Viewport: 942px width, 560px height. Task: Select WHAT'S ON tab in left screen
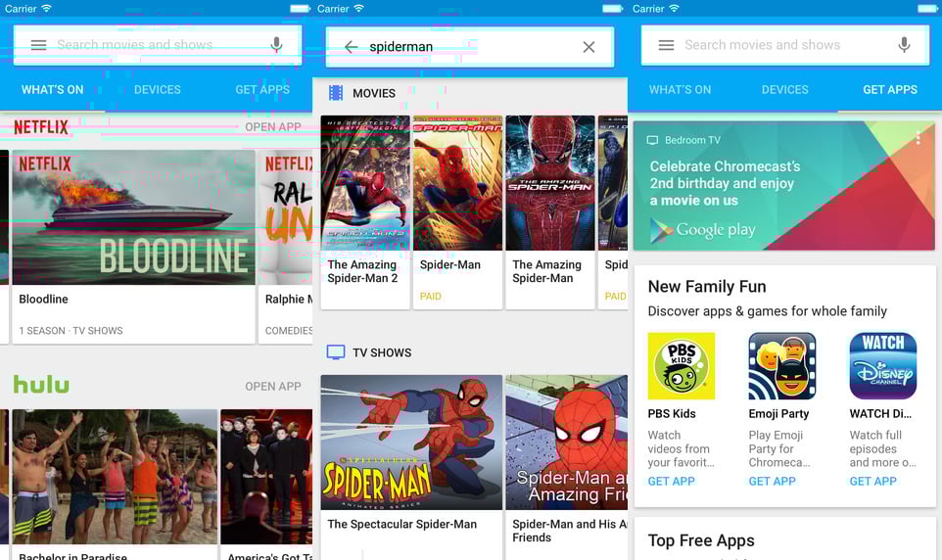pyautogui.click(x=52, y=89)
